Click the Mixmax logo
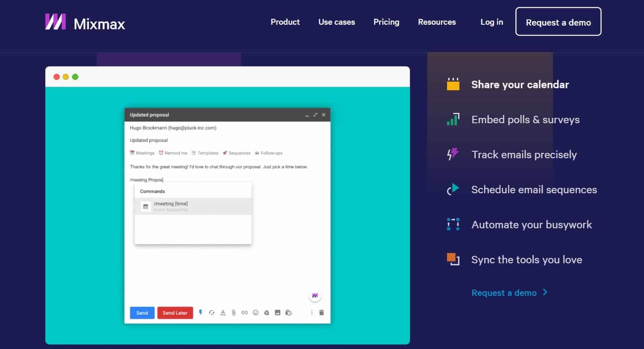 (x=85, y=22)
